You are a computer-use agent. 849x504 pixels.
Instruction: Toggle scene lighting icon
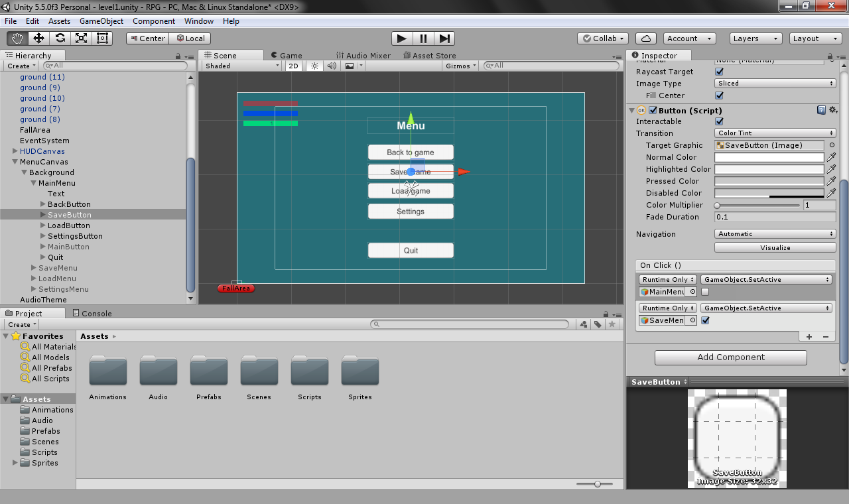click(x=315, y=66)
